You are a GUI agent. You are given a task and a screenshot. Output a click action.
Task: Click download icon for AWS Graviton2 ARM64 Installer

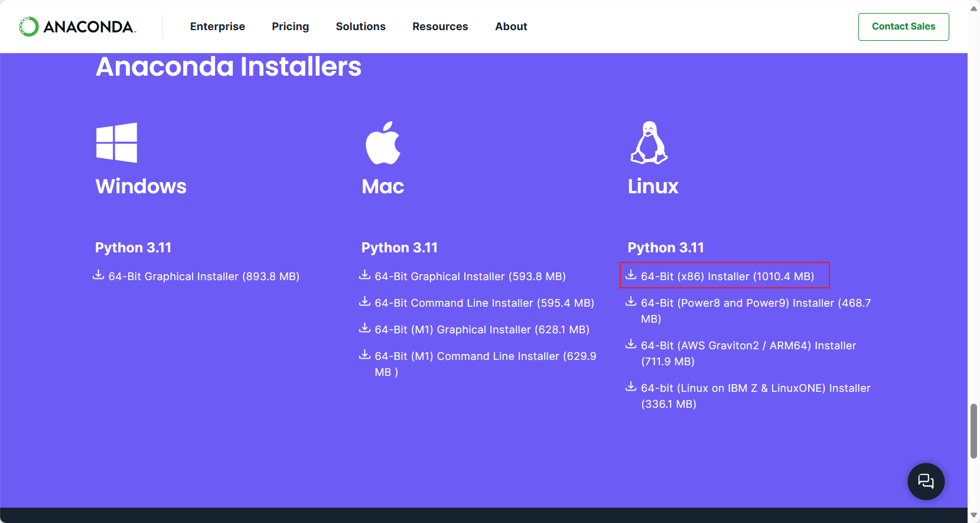tap(631, 344)
